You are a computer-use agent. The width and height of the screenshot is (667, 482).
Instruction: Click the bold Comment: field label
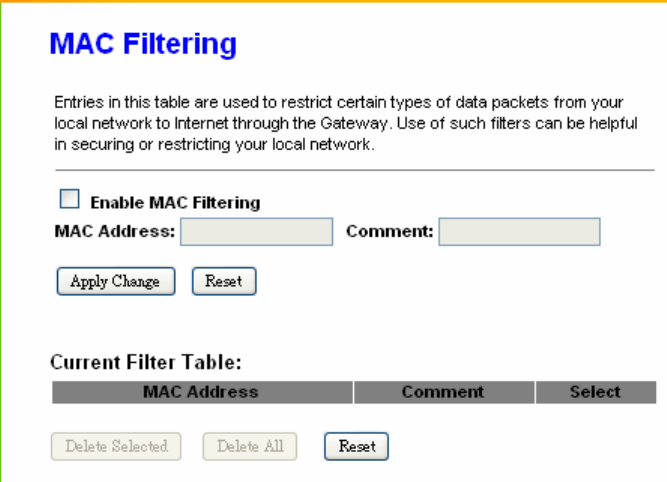(390, 231)
